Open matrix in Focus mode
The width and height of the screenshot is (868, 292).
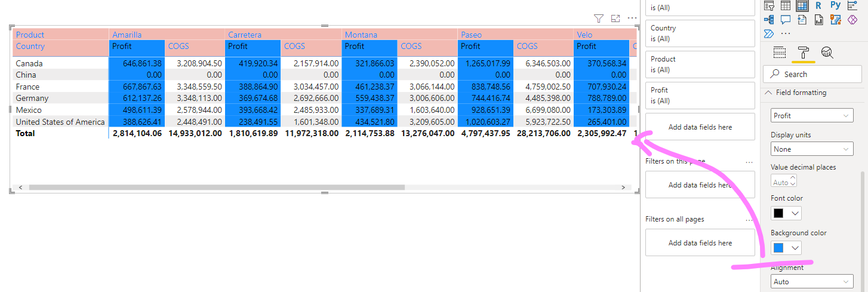pyautogui.click(x=615, y=19)
